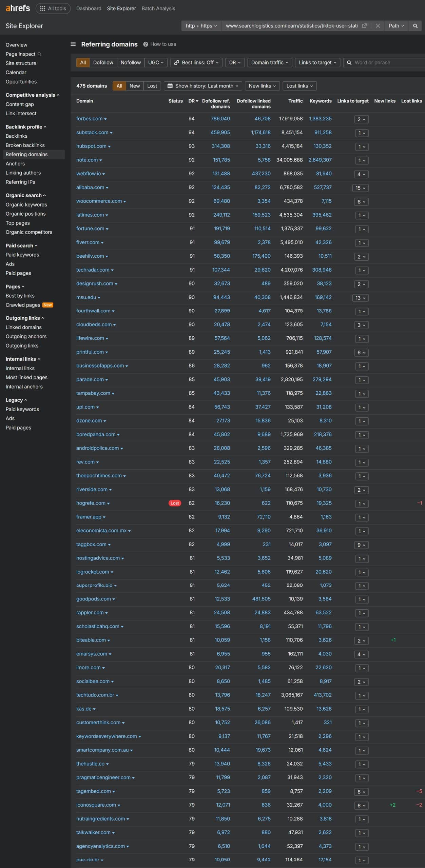Click linked domains 437,230 for webflow.io
425x868 pixels.
(261, 174)
